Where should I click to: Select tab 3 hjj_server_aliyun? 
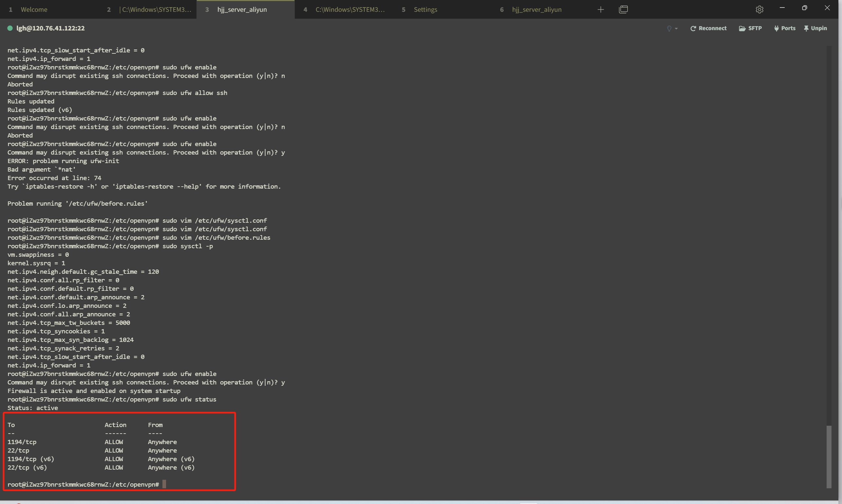(x=245, y=9)
